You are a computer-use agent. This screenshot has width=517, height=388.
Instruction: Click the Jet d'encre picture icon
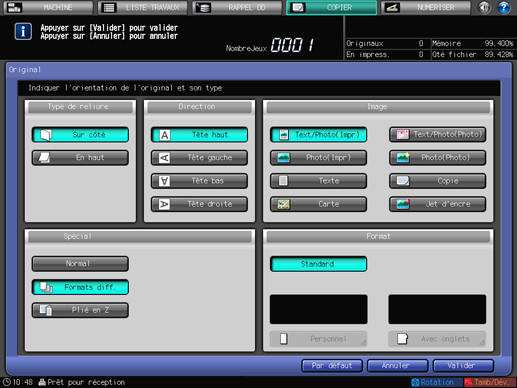coord(403,204)
